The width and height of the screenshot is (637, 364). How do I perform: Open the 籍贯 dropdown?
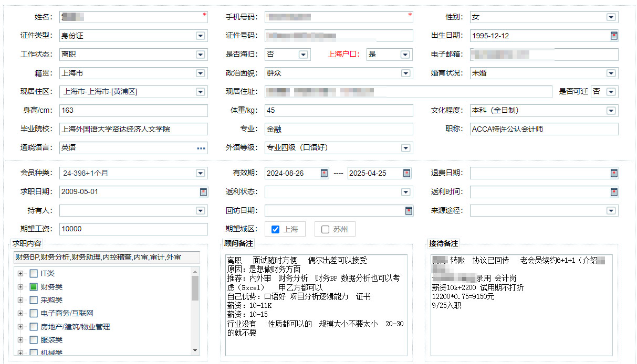(200, 73)
